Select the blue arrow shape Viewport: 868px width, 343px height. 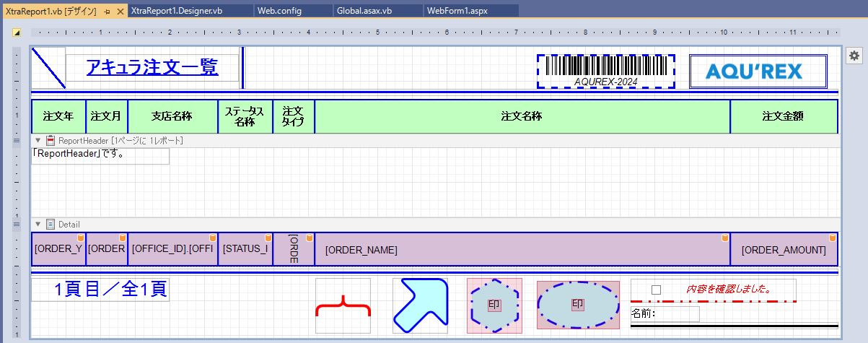[x=420, y=306]
